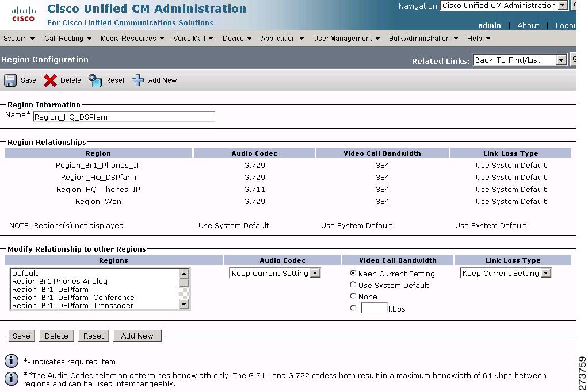The image size is (588, 392).
Task: Click the bottom Add New button
Action: [x=138, y=336]
